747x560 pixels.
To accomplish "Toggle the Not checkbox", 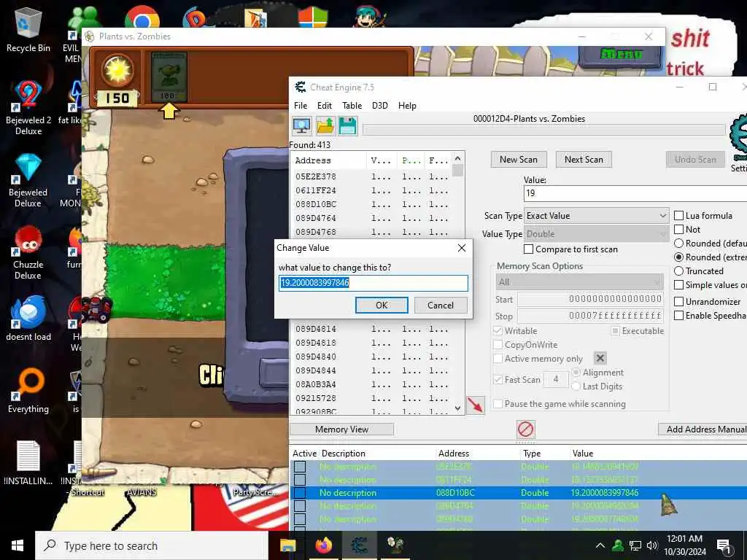I will (x=679, y=230).
